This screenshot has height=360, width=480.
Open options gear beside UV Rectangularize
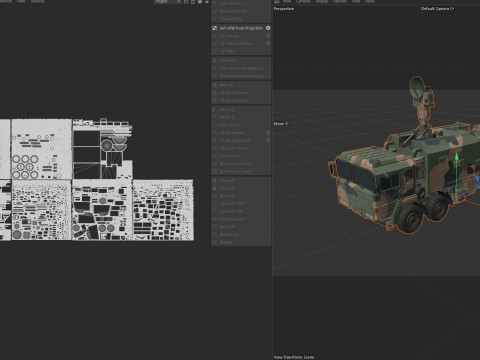pos(268,140)
